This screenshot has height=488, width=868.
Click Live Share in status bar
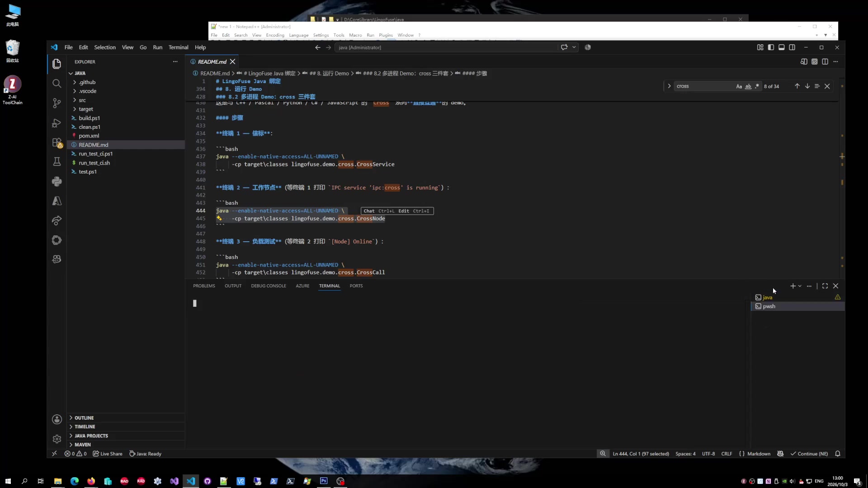[108, 454]
